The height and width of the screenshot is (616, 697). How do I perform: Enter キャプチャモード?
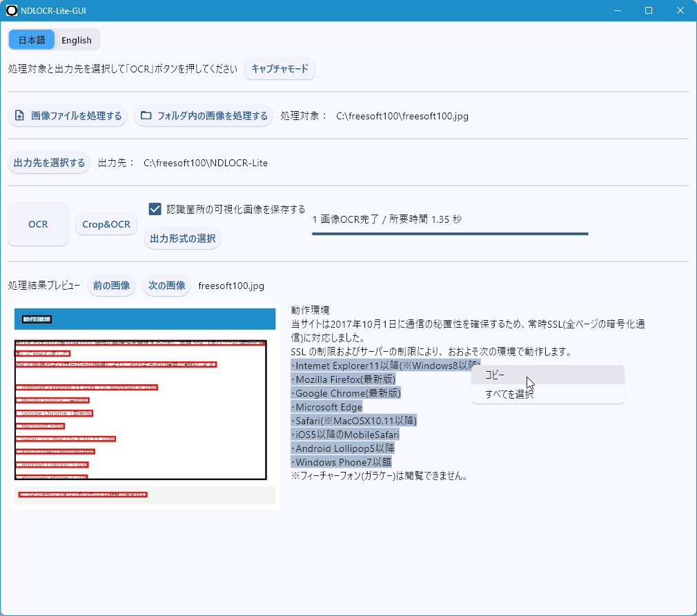pos(279,69)
